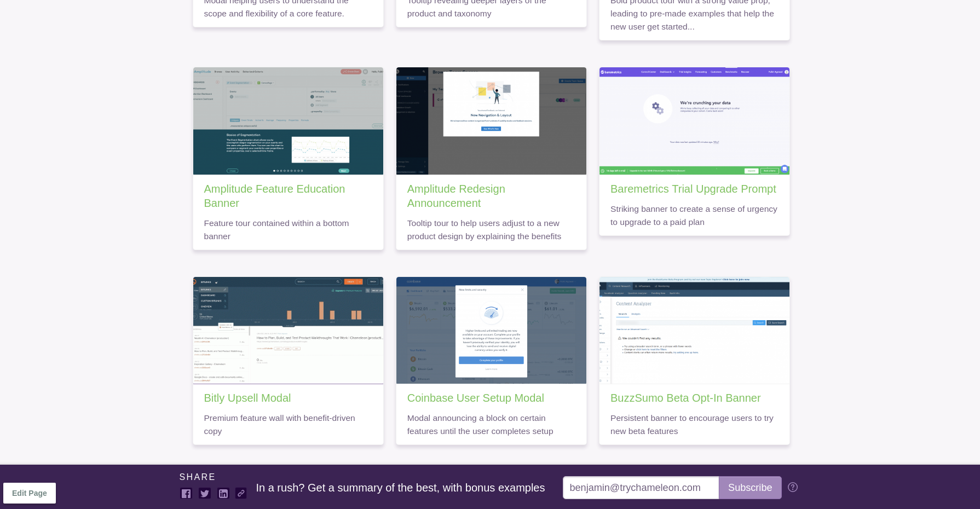Open Baremetrics Trial Upgrade Prompt link
This screenshot has height=509, width=980.
pyautogui.click(x=693, y=189)
